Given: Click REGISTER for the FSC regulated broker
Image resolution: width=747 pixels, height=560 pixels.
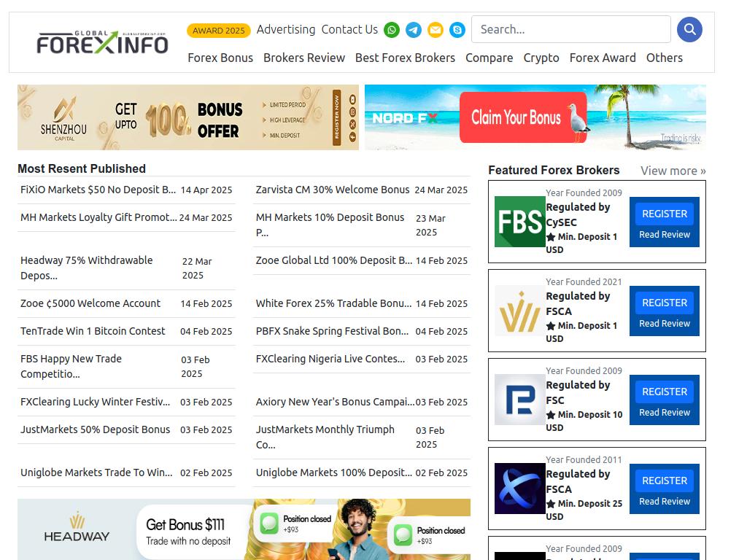Looking at the screenshot, I should click(665, 392).
